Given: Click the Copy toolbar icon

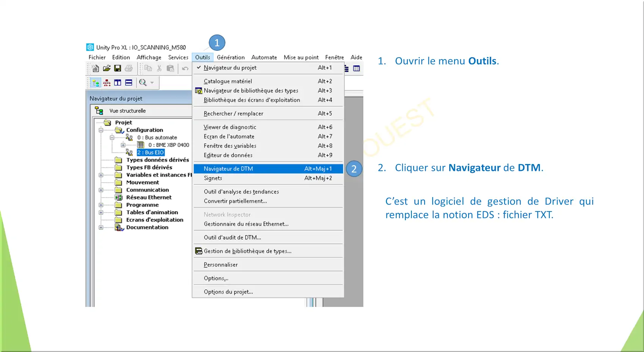Looking at the screenshot, I should click(148, 68).
